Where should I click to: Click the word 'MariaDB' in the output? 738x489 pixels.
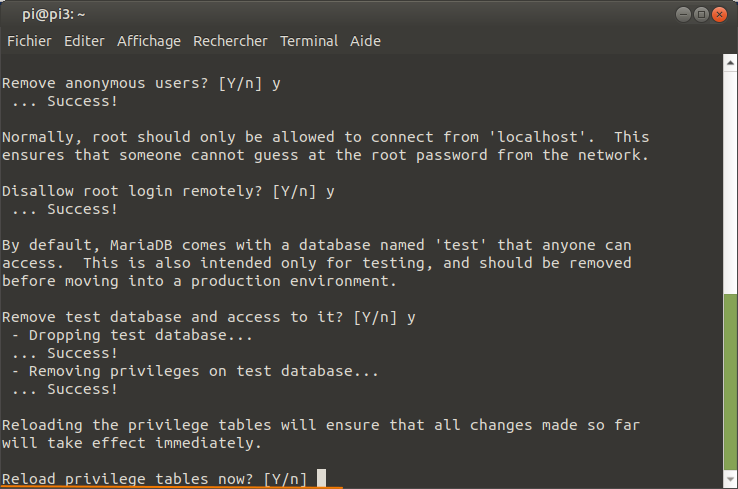click(x=141, y=245)
